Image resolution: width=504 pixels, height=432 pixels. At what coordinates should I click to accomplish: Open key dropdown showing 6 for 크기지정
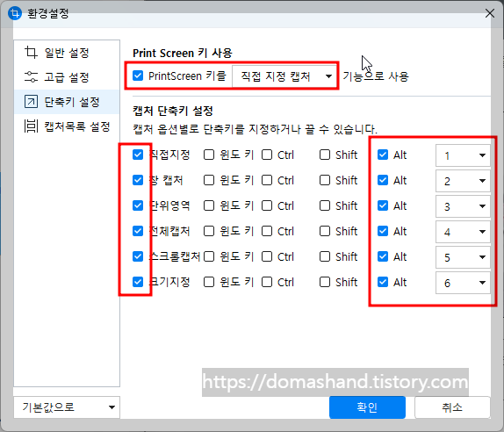(x=463, y=283)
